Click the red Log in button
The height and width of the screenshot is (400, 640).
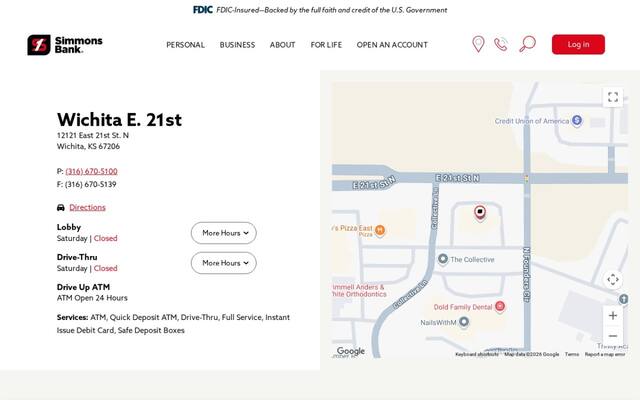click(578, 44)
